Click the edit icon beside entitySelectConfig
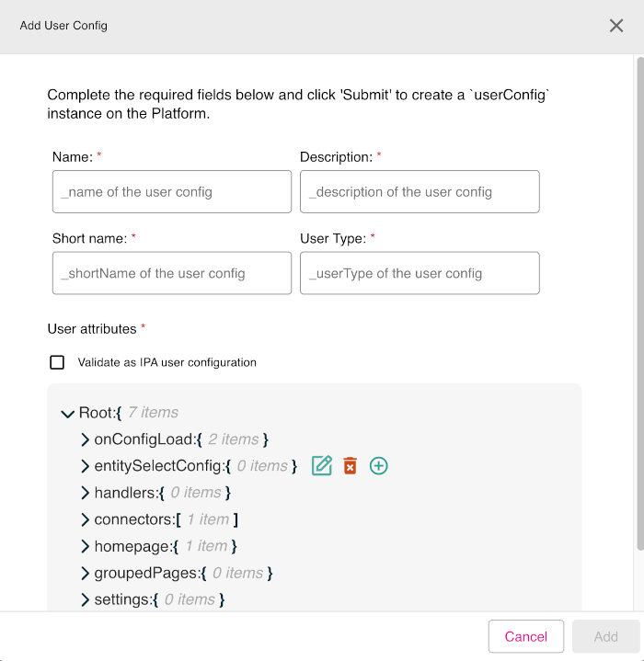The image size is (644, 661). (x=322, y=466)
